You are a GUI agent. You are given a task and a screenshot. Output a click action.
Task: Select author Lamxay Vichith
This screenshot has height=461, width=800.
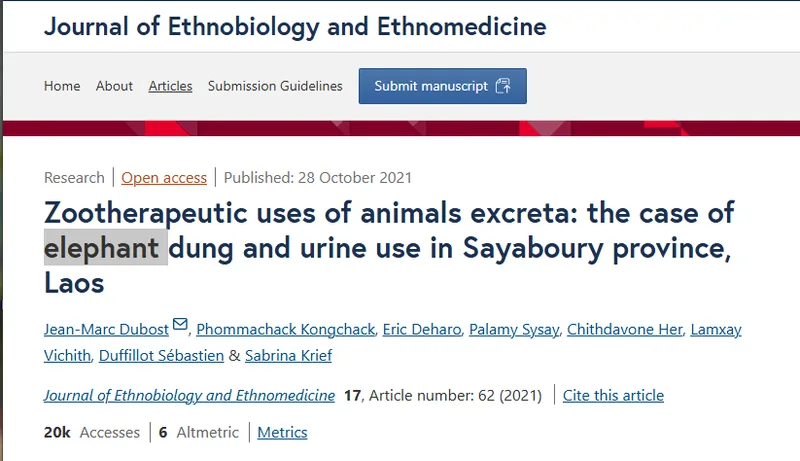pos(716,329)
